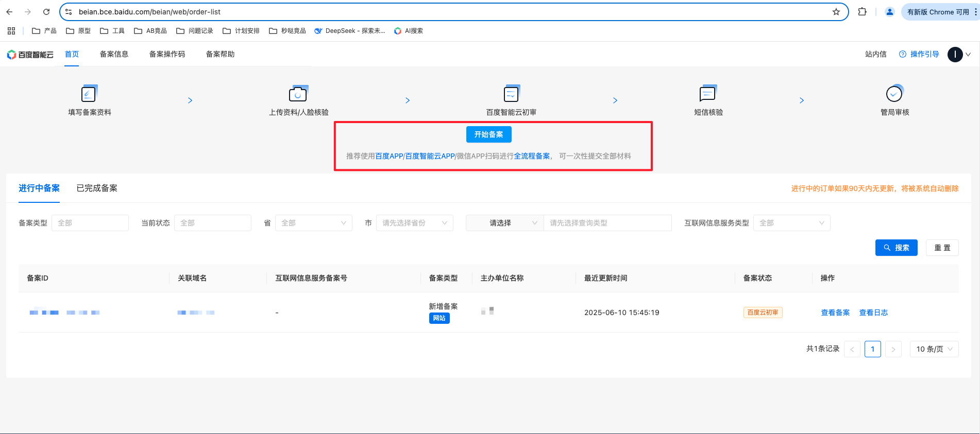This screenshot has width=980, height=434.
Task: Go back using browser back arrow
Action: (x=9, y=12)
